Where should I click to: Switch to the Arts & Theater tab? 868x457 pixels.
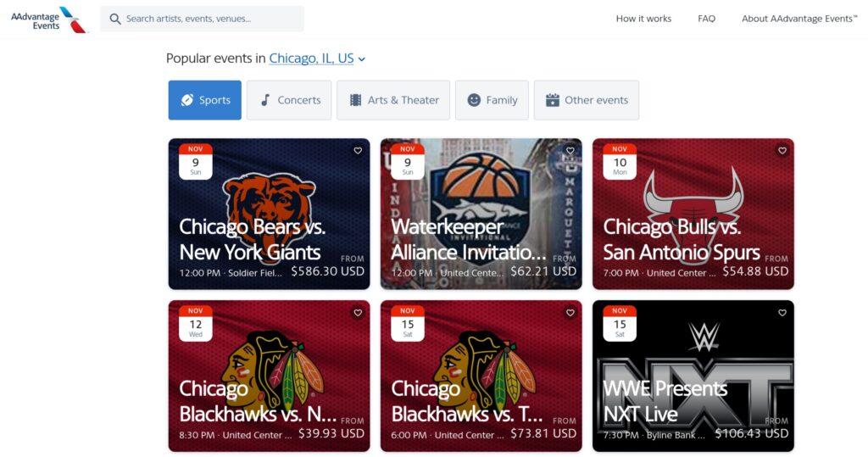point(393,100)
